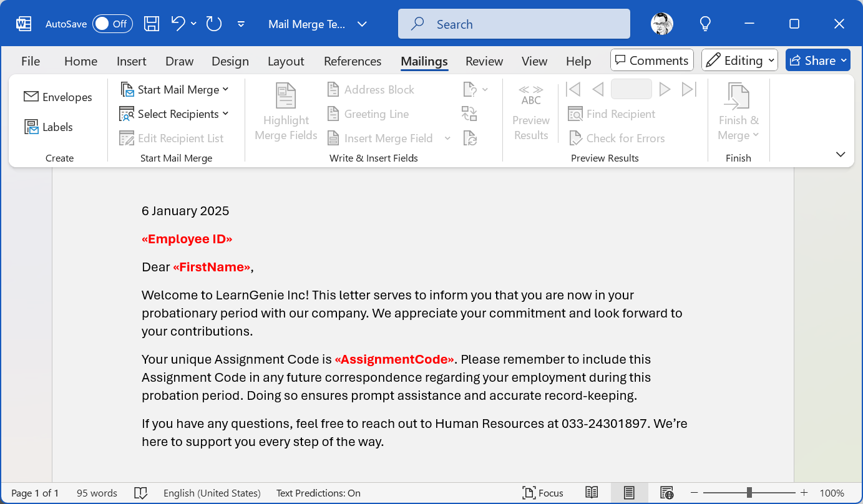This screenshot has height=504, width=863.
Task: Click in the Search box
Action: pyautogui.click(x=514, y=24)
